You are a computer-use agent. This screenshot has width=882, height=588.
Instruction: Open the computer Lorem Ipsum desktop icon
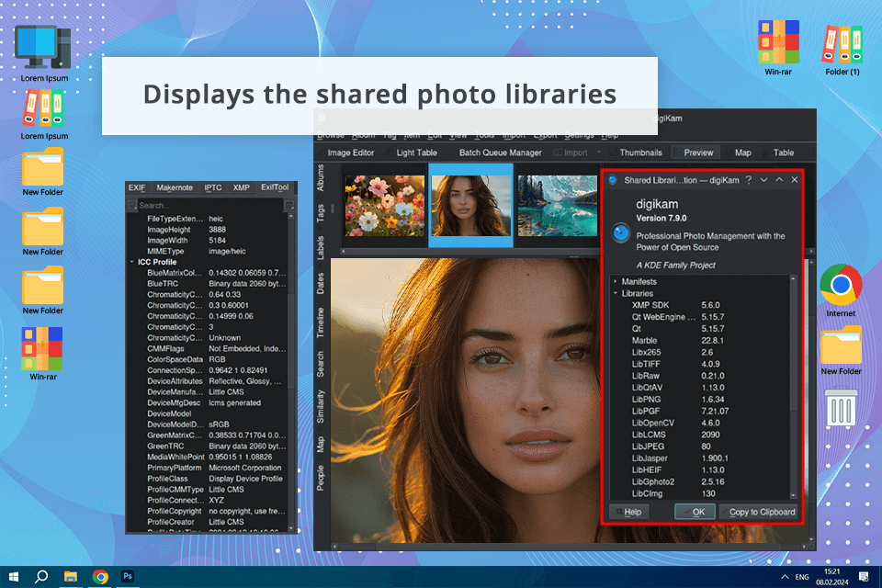[x=44, y=54]
